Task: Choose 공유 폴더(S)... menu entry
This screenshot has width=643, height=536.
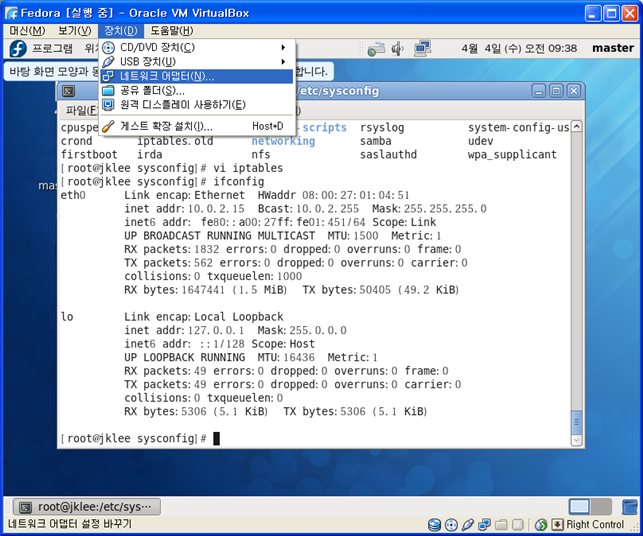Action: (197, 90)
